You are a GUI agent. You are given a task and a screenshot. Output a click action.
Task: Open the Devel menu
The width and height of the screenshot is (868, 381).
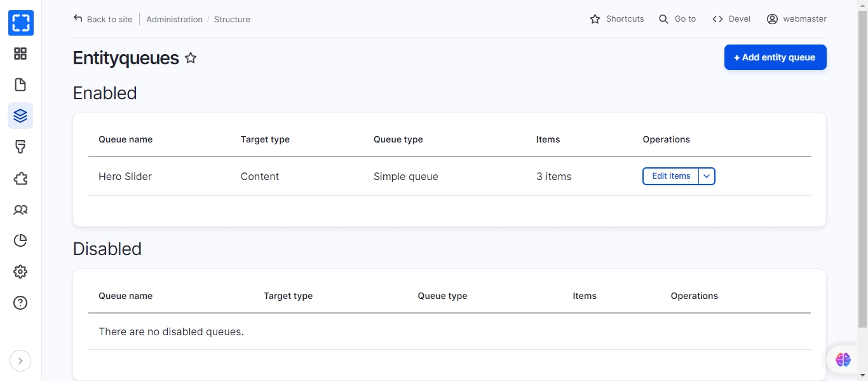731,19
